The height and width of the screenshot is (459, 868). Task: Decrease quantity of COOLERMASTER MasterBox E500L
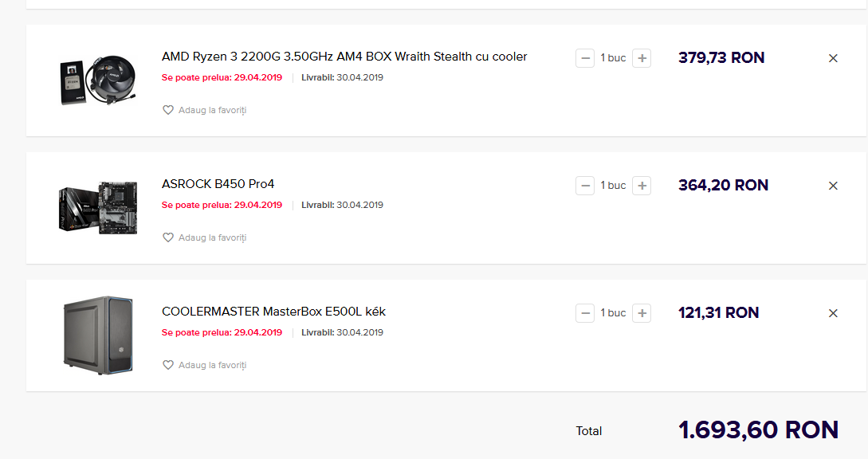pyautogui.click(x=584, y=313)
